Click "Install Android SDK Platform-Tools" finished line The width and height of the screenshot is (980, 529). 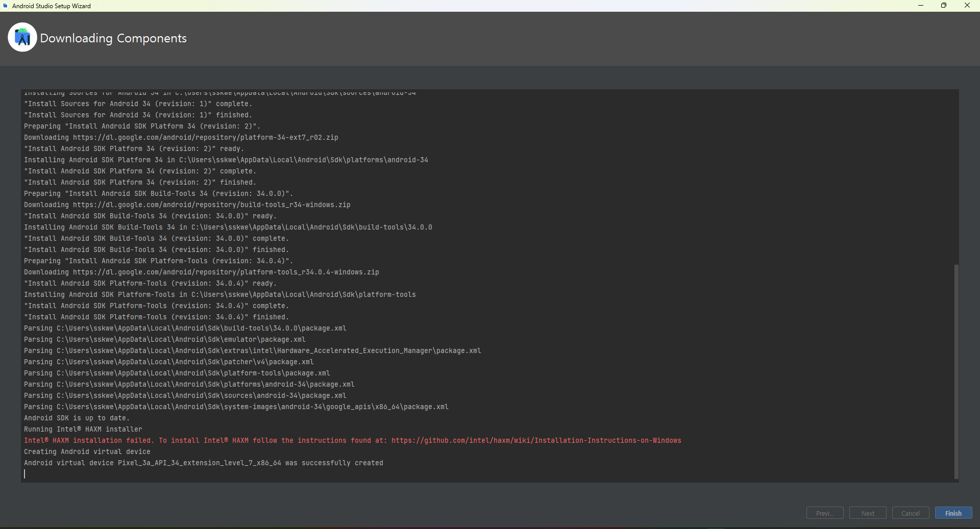(157, 317)
